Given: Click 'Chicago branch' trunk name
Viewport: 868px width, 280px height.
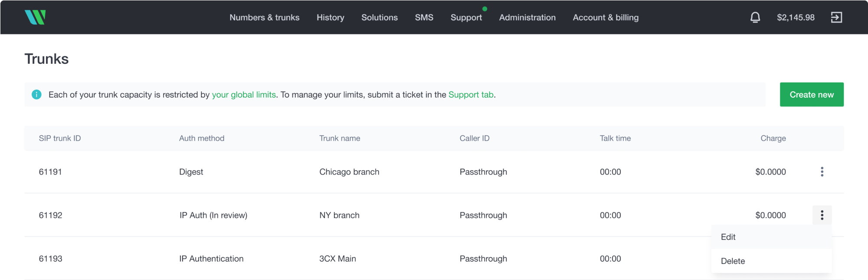Looking at the screenshot, I should [349, 172].
